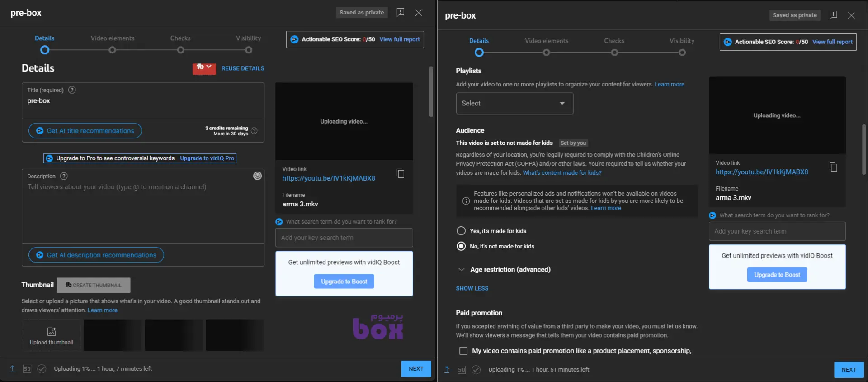This screenshot has width=868, height=382.
Task: Click the info icon in the kids features notice
Action: [x=466, y=201]
